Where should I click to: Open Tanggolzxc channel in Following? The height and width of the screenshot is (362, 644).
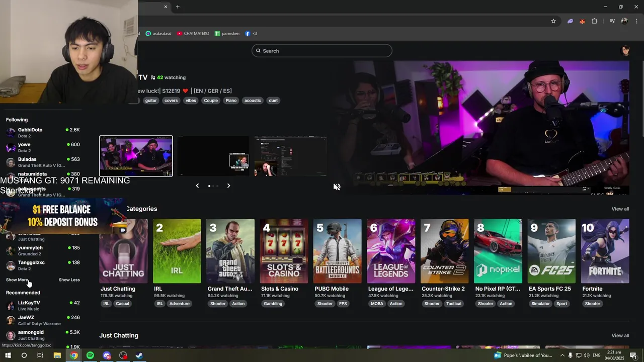point(43,265)
